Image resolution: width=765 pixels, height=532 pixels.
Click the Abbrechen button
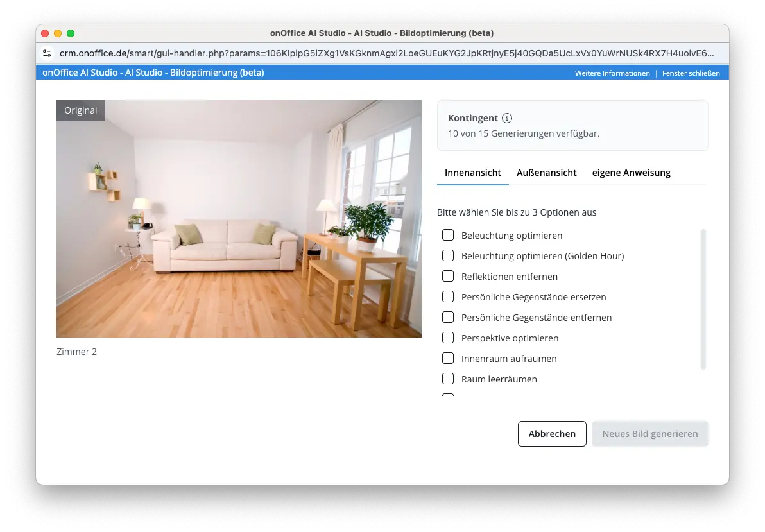click(552, 434)
